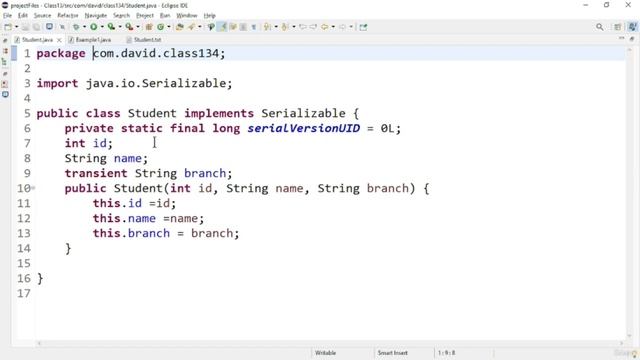The image size is (640, 360).
Task: Click 'Serializable' in the import statement
Action: pyautogui.click(x=184, y=83)
